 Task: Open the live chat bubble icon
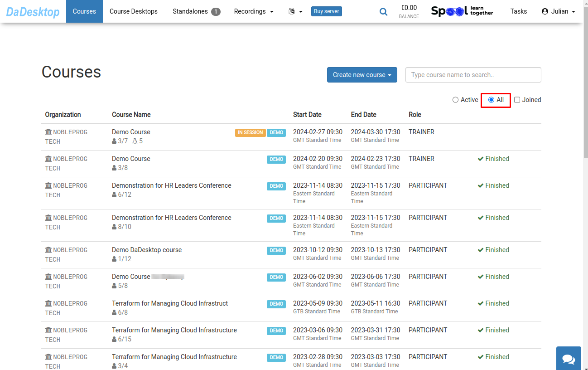point(569,359)
